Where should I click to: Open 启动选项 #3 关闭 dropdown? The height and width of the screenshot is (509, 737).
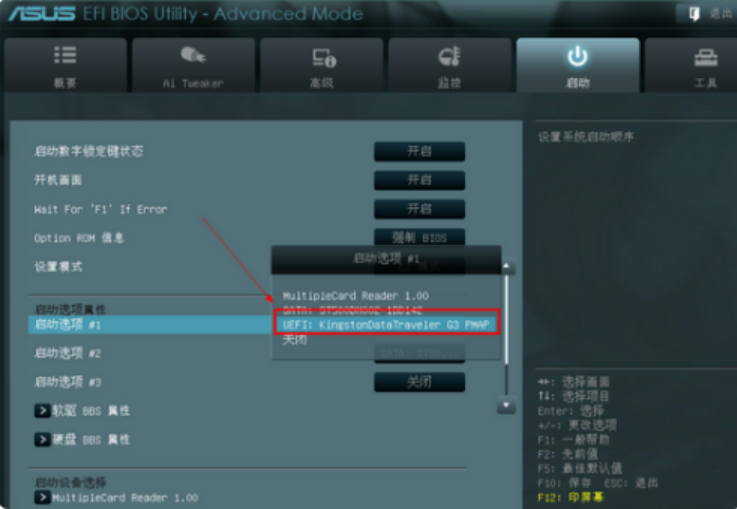pyautogui.click(x=419, y=382)
